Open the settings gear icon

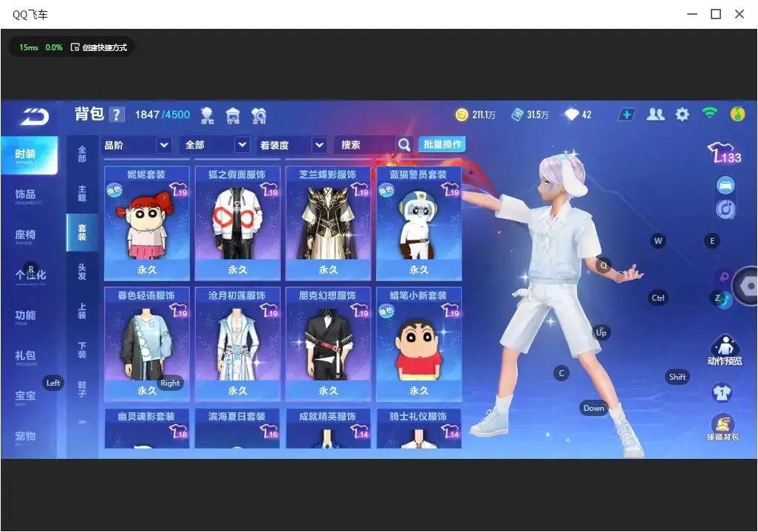point(682,115)
